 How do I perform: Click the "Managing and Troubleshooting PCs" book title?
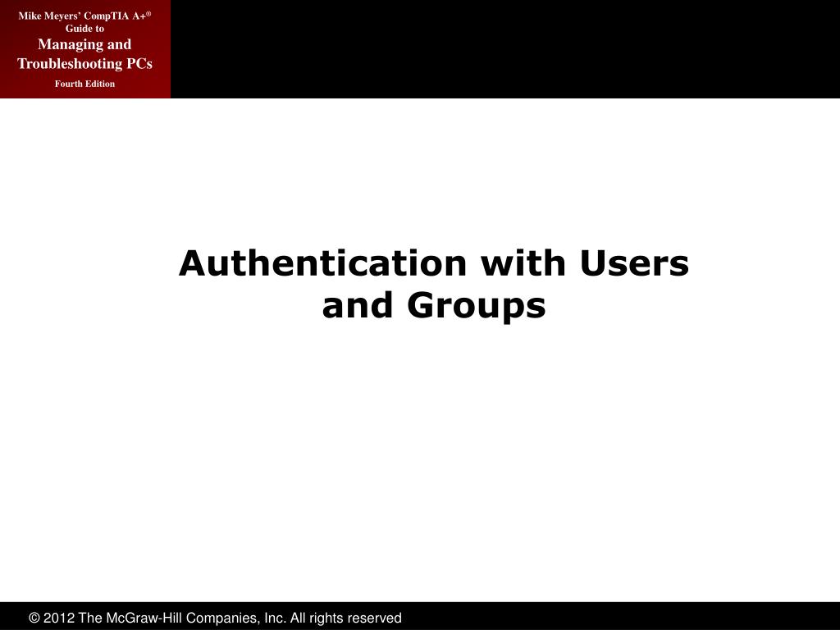pyautogui.click(x=84, y=53)
